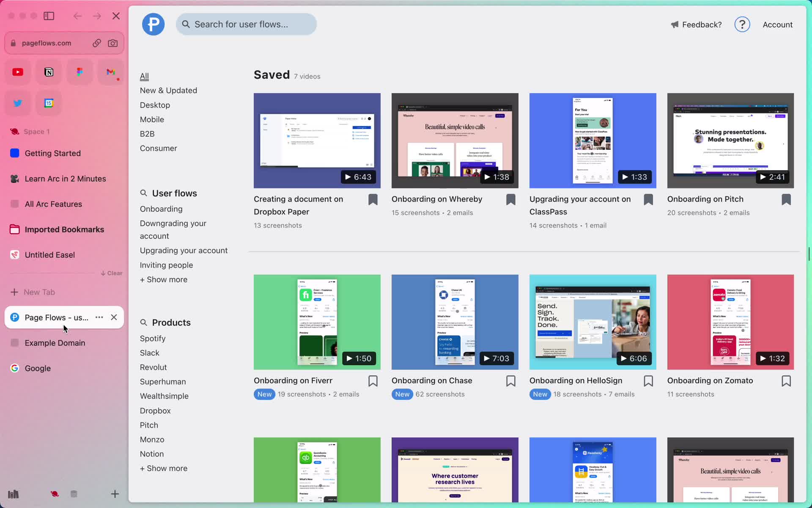This screenshot has width=812, height=508.
Task: Open the Account menu link
Action: tap(777, 25)
